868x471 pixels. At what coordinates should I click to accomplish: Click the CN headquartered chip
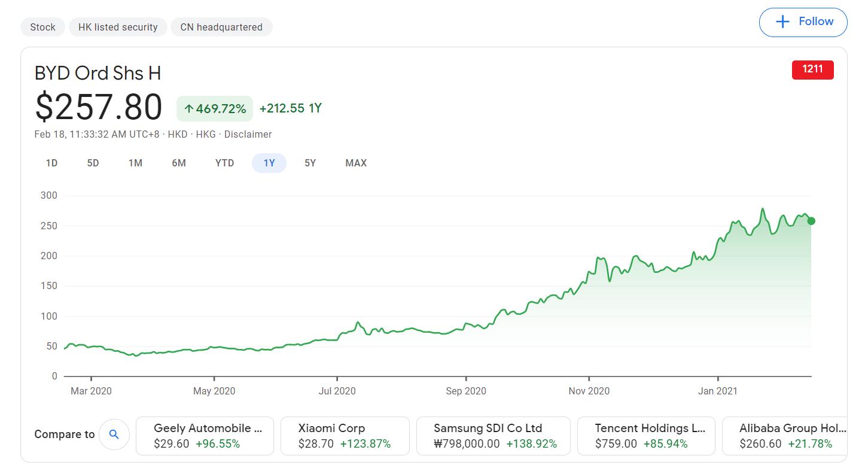221,27
